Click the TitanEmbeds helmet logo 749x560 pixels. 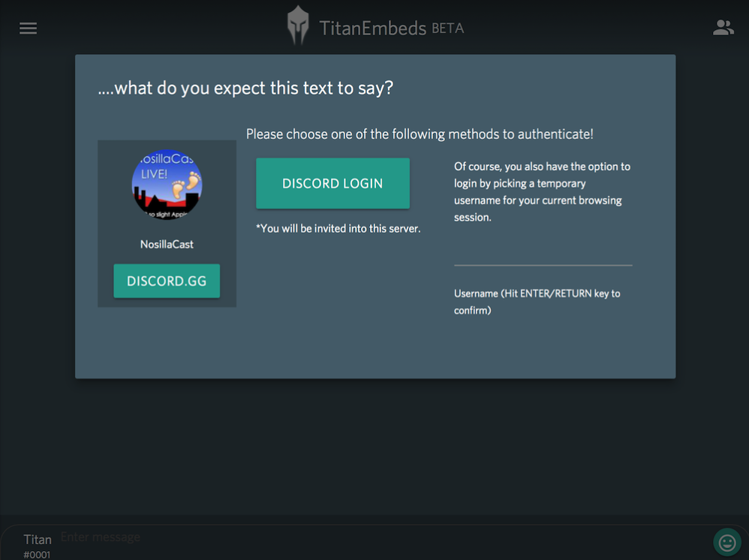(x=298, y=26)
